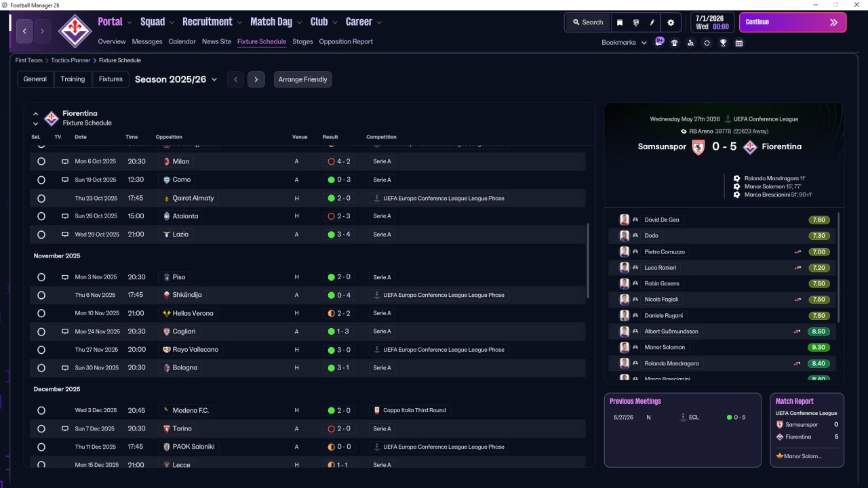
Task: Click the pencil edit icon in the toolbar
Action: coord(652,22)
